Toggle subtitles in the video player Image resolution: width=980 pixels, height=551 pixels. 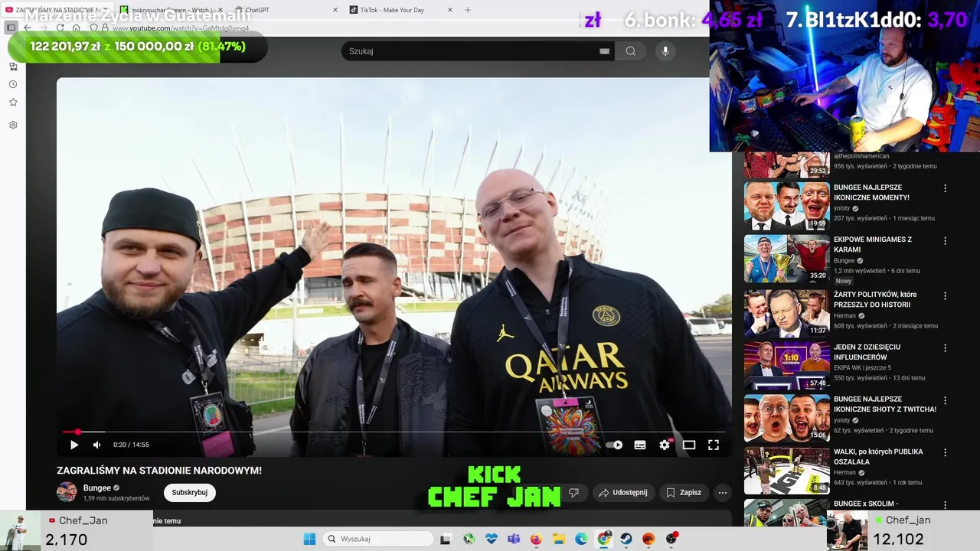[x=640, y=445]
